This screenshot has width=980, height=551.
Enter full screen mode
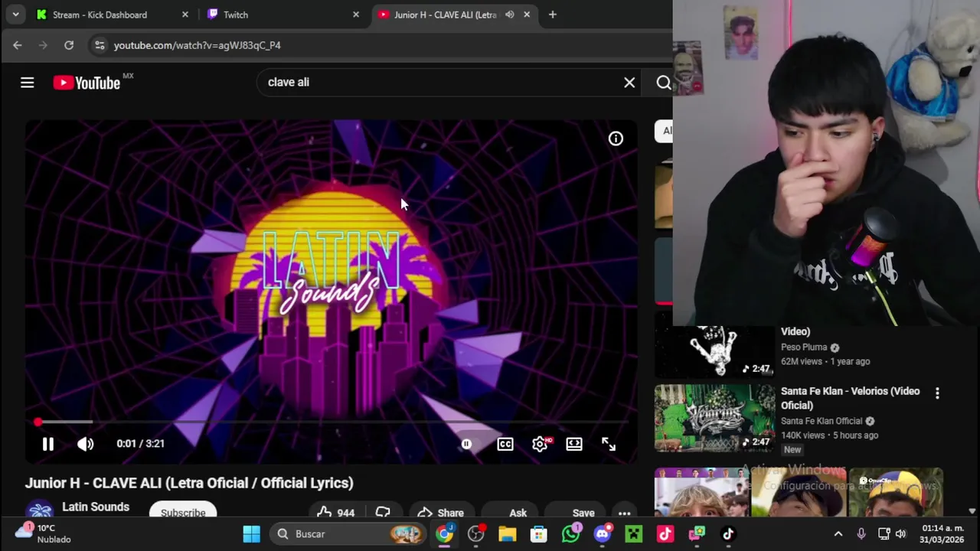coord(609,444)
